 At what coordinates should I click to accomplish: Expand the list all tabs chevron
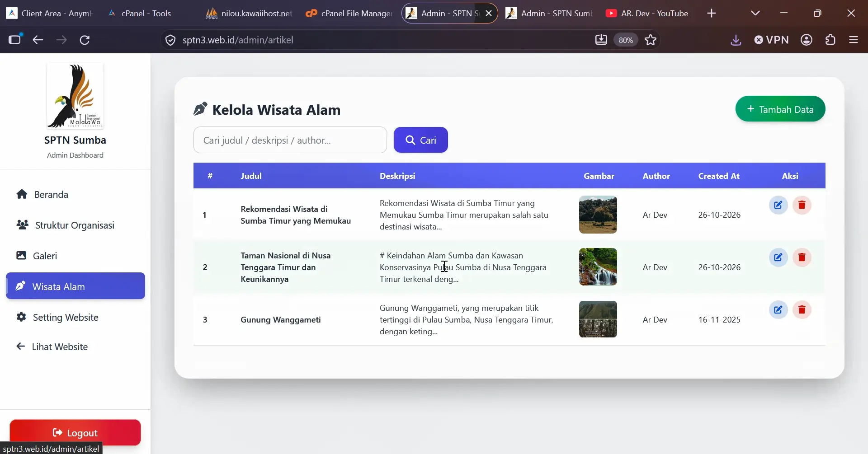pyautogui.click(x=755, y=13)
